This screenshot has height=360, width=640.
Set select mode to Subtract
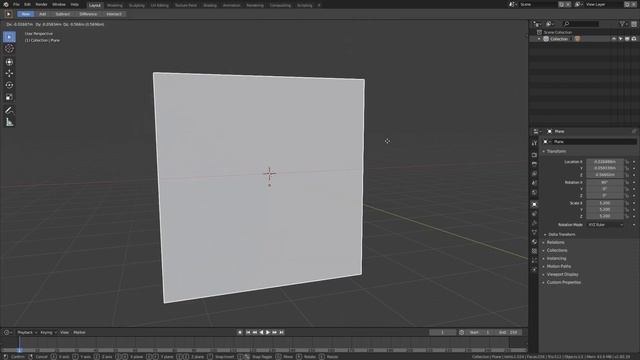[x=62, y=14]
